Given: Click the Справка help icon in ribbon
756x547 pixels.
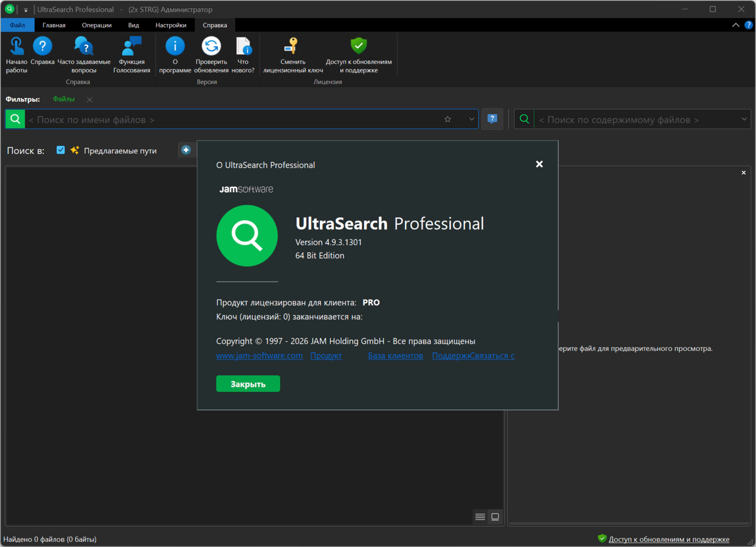Looking at the screenshot, I should click(x=42, y=51).
